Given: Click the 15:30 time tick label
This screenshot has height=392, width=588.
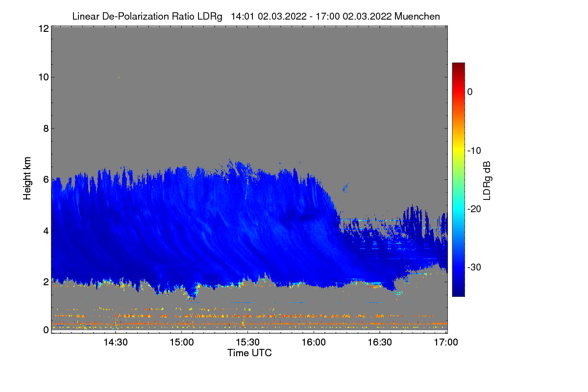Looking at the screenshot, I should (247, 343).
